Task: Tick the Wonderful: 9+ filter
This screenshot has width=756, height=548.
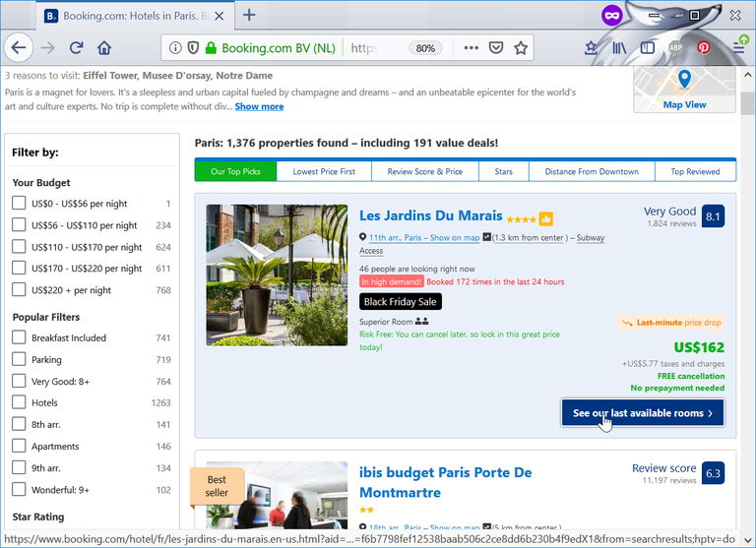Action: tap(19, 489)
